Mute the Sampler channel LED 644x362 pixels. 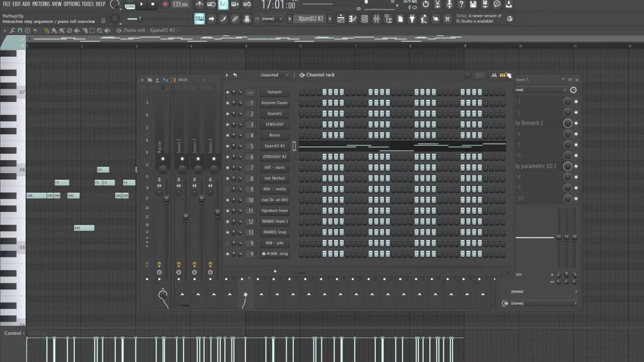[x=227, y=93]
